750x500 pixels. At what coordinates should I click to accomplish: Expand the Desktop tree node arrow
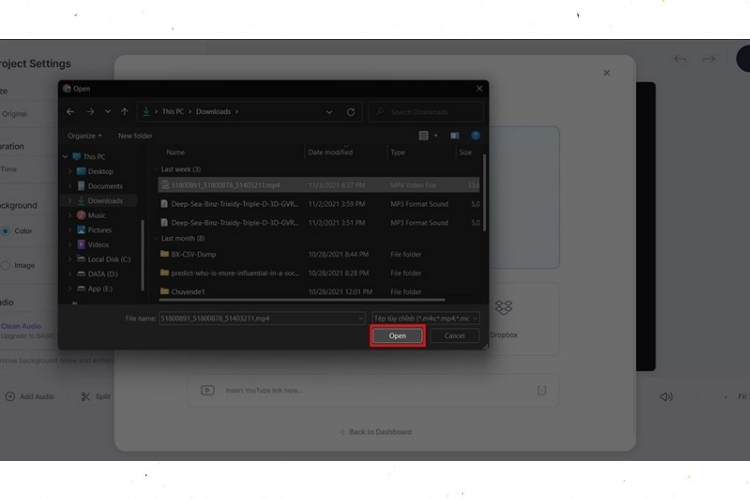[70, 171]
